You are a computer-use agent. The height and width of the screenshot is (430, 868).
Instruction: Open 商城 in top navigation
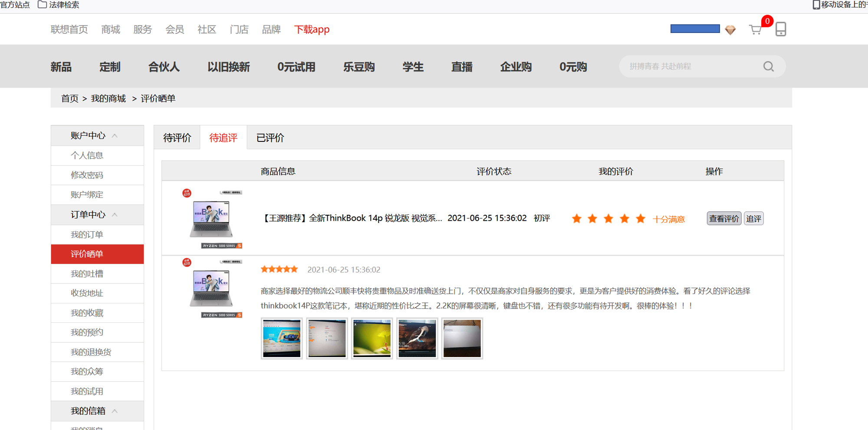tap(111, 30)
